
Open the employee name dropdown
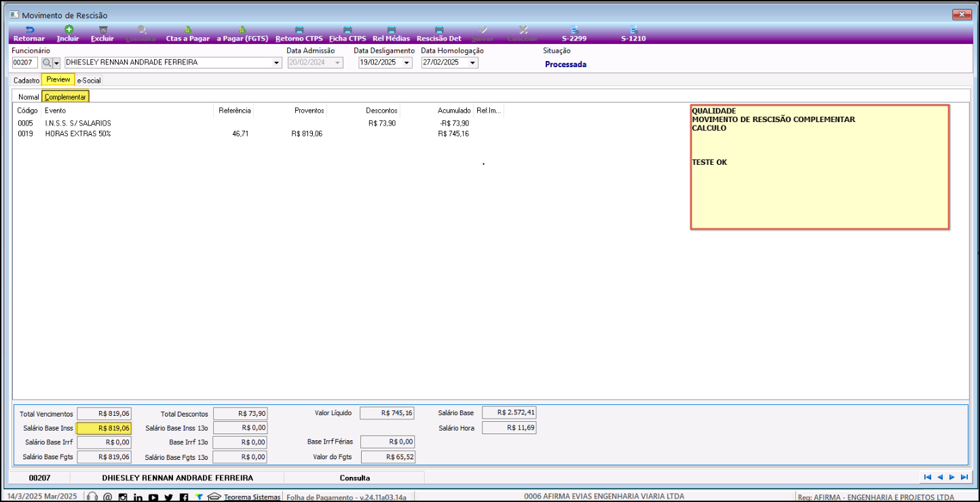click(x=276, y=62)
